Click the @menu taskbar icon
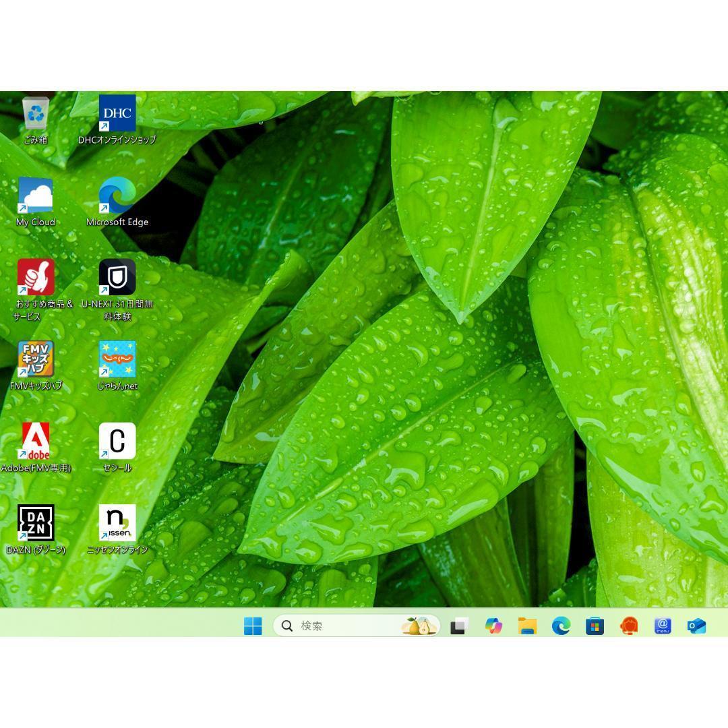The image size is (728, 728). (663, 626)
